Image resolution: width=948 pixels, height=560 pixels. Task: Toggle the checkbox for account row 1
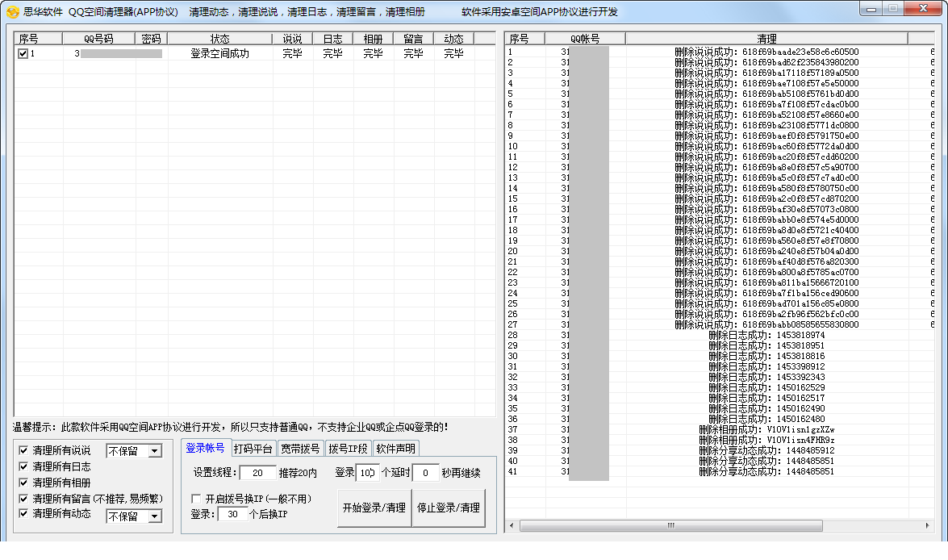tap(23, 54)
